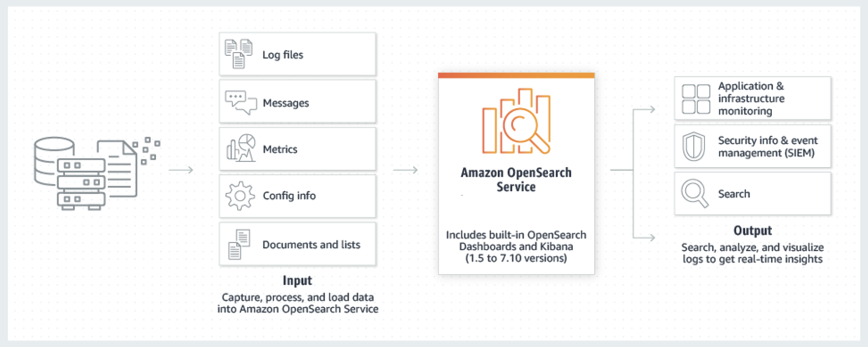Image resolution: width=868 pixels, height=347 pixels.
Task: Click the application monitoring grid icon
Action: click(x=696, y=99)
